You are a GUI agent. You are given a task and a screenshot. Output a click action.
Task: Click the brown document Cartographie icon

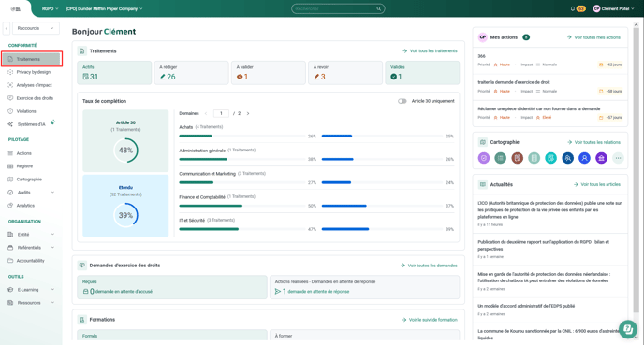517,158
